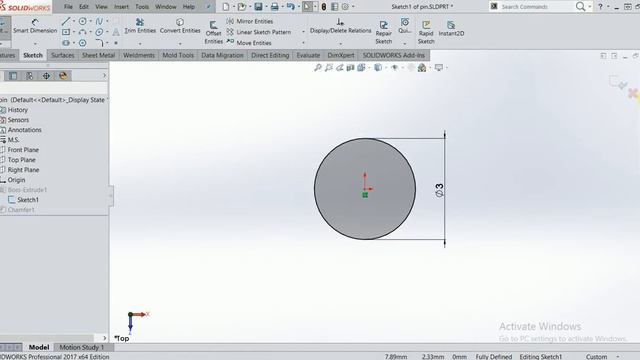Screen dimensions: 640x360
Task: Select the Smart Dimension tool
Action: [x=35, y=26]
